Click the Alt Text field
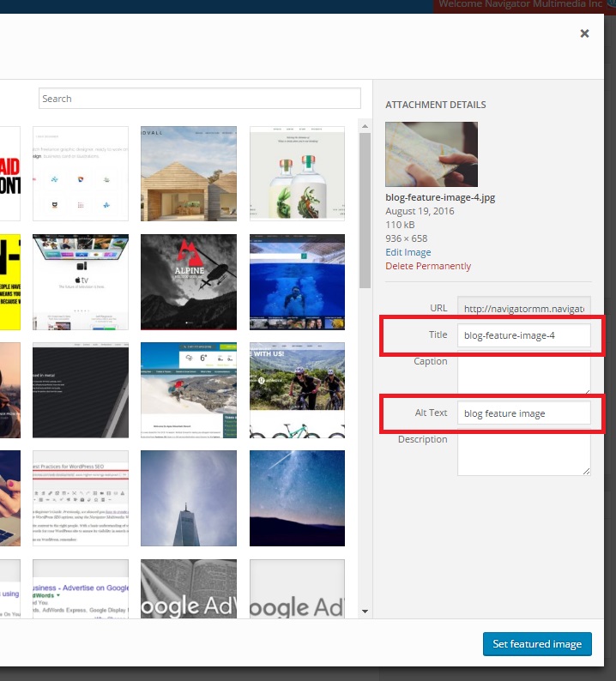 524,413
